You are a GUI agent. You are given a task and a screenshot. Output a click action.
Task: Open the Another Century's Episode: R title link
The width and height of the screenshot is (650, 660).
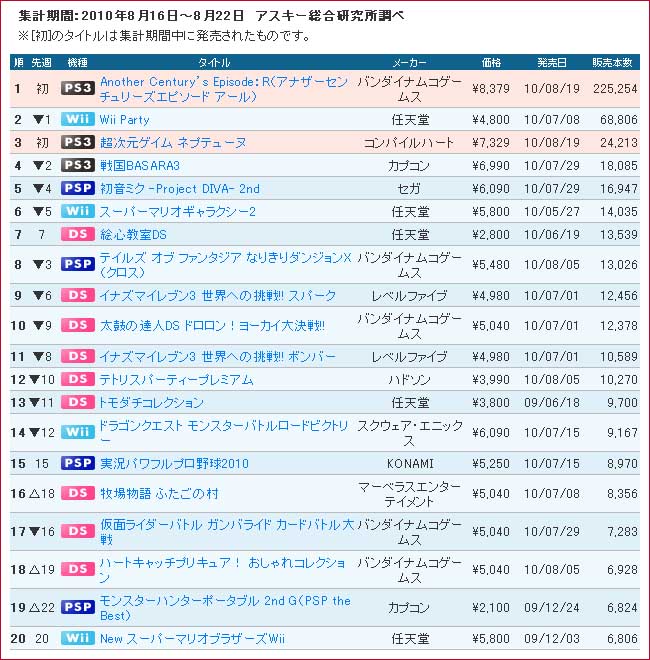click(x=224, y=89)
